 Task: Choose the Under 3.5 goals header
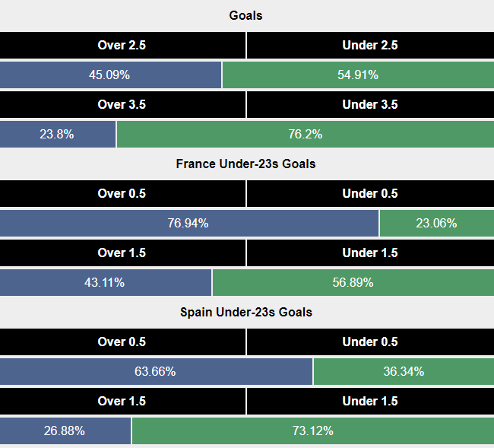370,104
